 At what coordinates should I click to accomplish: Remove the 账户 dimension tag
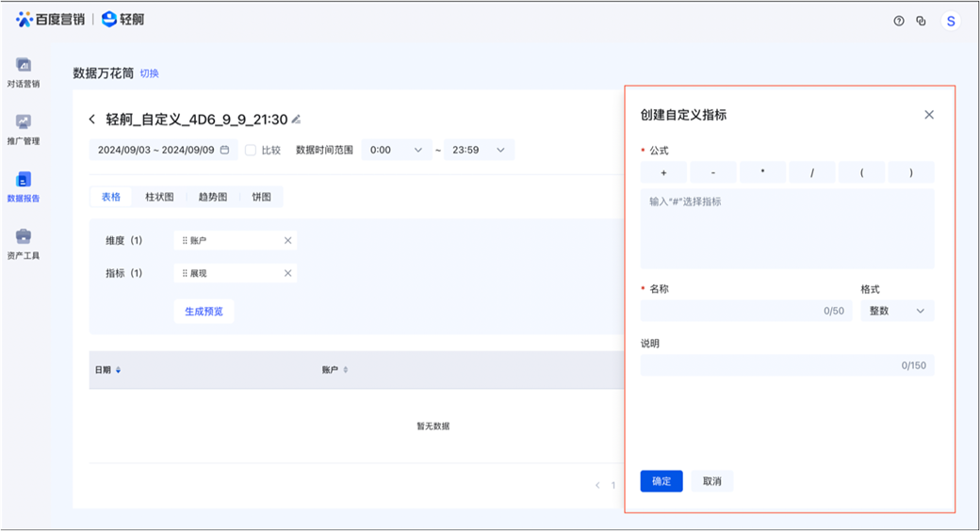pyautogui.click(x=287, y=241)
